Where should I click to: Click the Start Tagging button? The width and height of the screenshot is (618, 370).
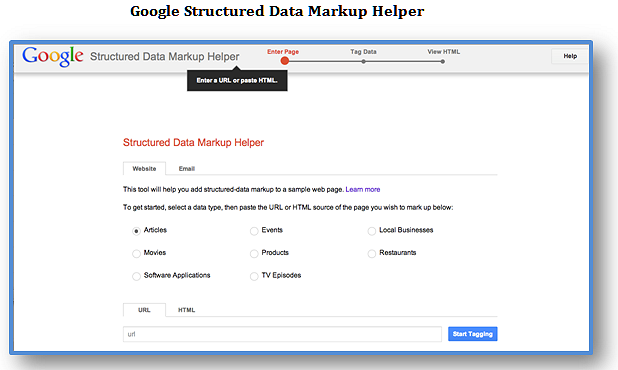473,334
